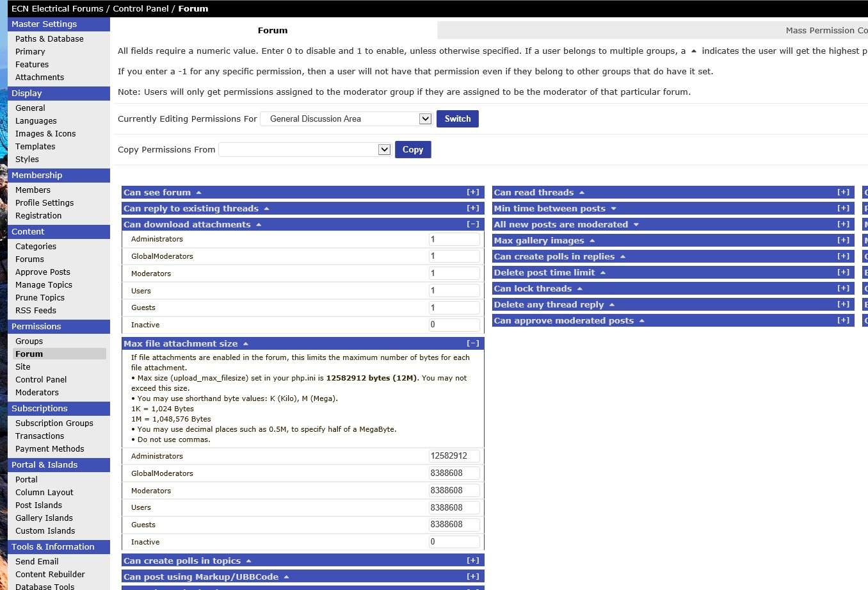Collapse the Can download attachments section
The image size is (868, 590).
(472, 224)
